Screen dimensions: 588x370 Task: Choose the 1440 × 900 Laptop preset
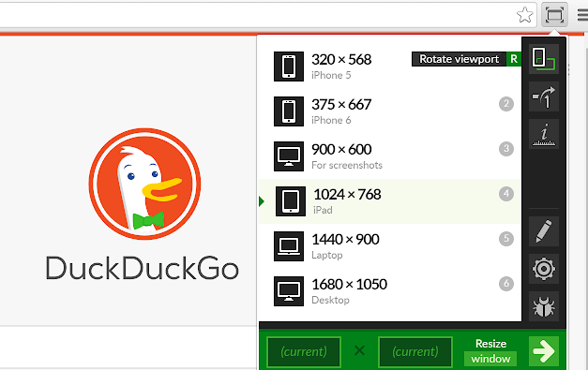coord(390,246)
